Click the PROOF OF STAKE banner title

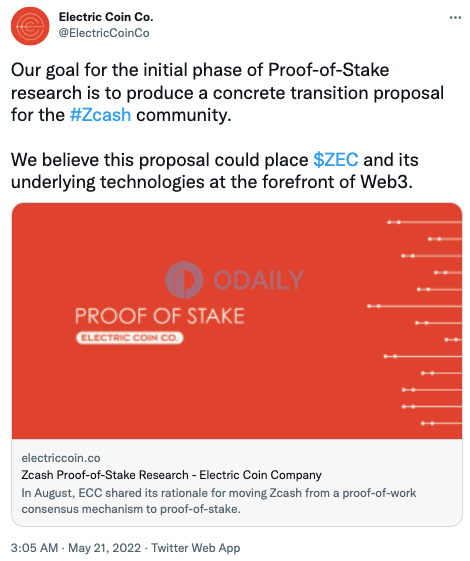(x=160, y=316)
